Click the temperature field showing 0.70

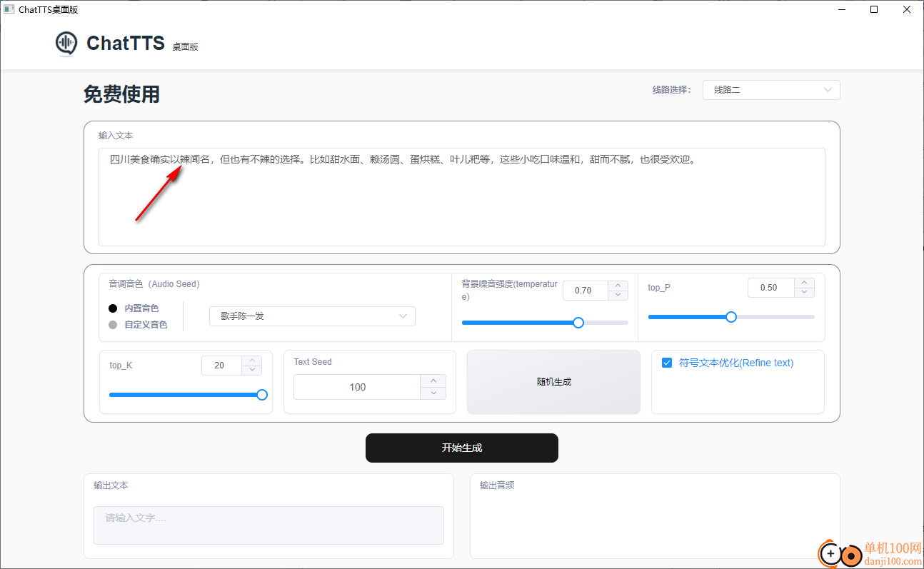586,291
